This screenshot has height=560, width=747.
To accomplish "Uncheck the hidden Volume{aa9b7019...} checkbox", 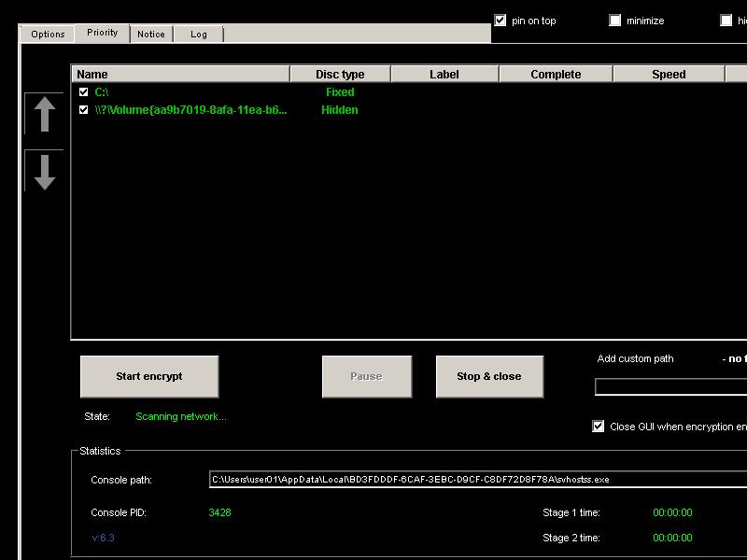I will [x=83, y=110].
